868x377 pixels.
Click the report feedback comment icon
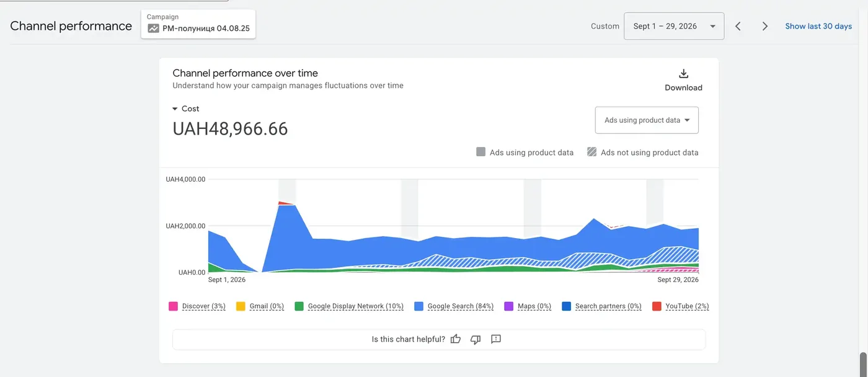(495, 339)
